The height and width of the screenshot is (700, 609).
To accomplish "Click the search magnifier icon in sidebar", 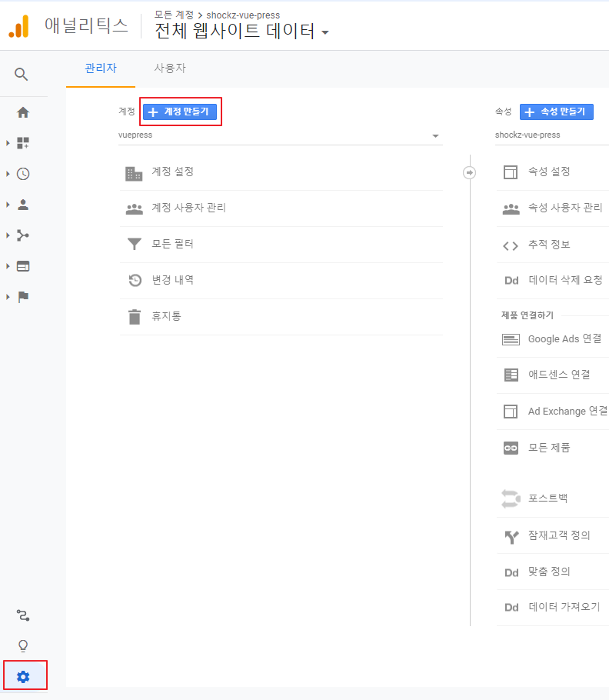I will pyautogui.click(x=22, y=74).
